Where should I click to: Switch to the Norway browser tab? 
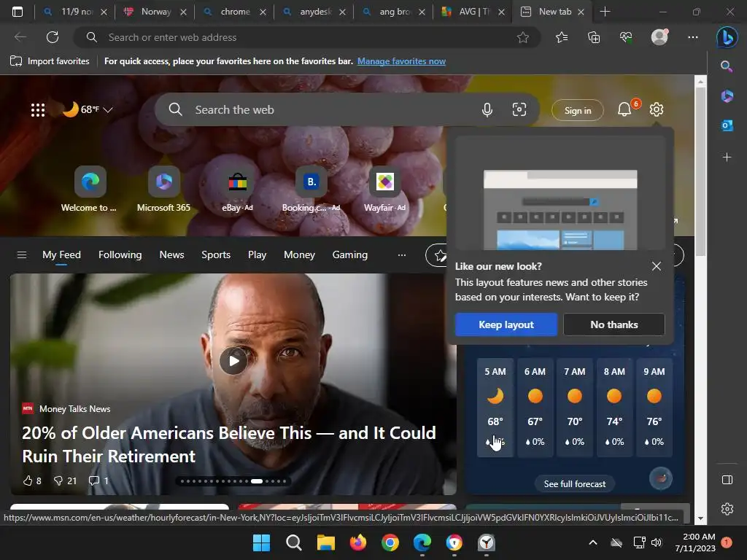click(x=155, y=12)
